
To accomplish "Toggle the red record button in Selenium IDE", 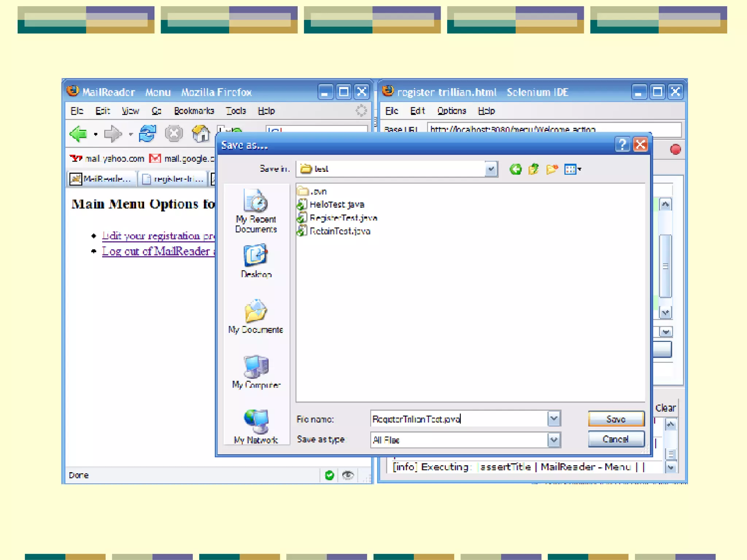I will (x=675, y=149).
